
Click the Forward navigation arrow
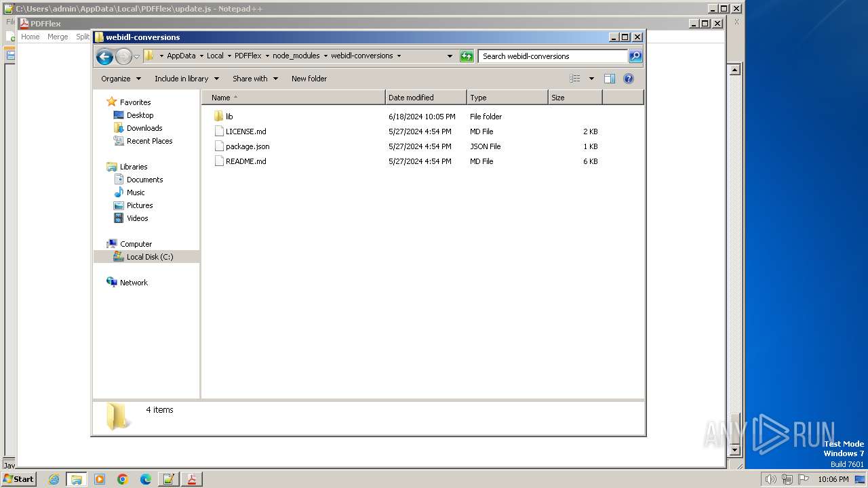point(123,56)
